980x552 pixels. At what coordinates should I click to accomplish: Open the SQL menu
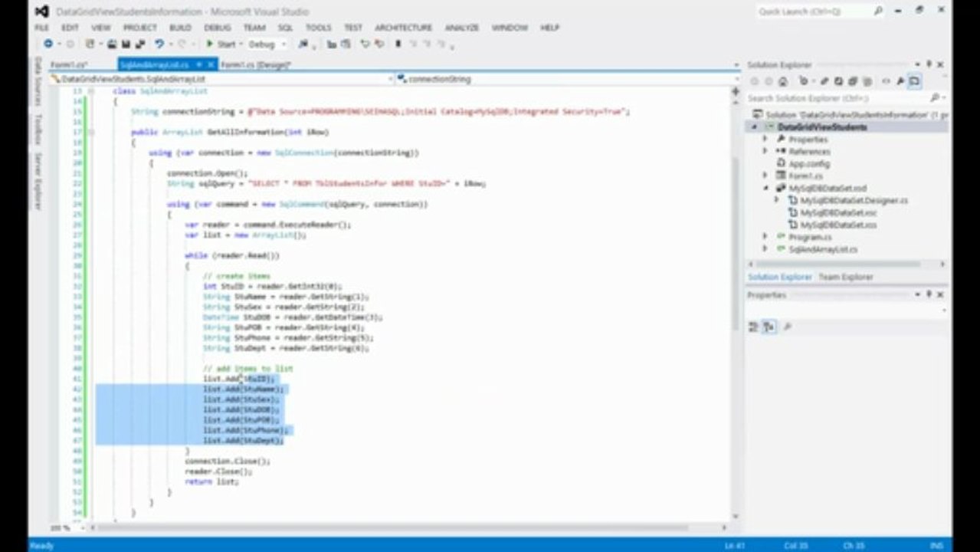point(285,28)
